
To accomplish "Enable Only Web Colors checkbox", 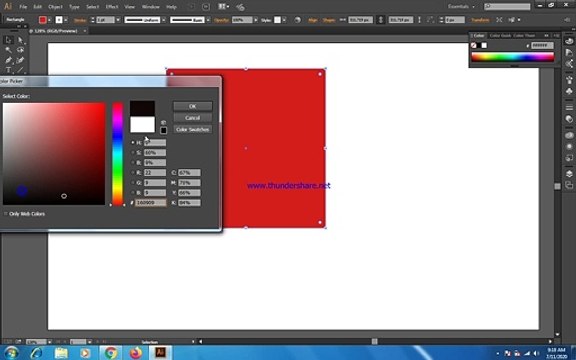I will point(6,214).
